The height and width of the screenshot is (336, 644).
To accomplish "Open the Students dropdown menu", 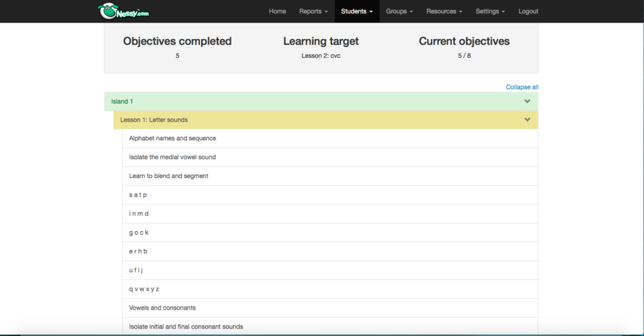I will point(357,11).
